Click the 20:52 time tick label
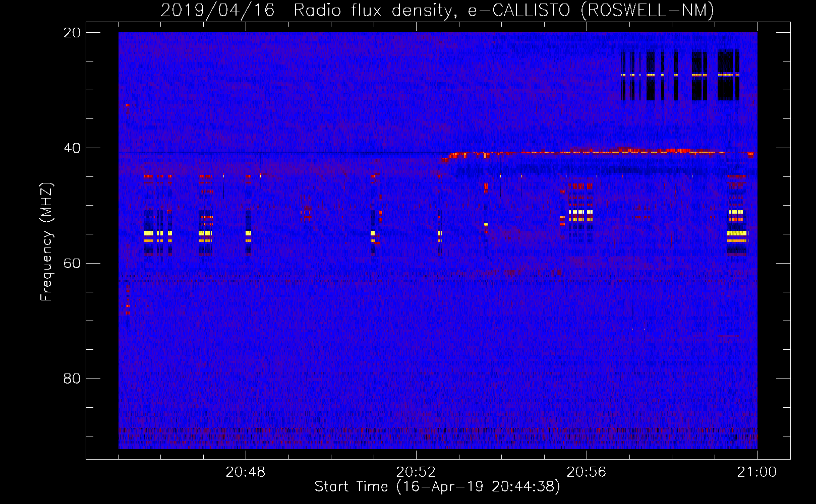This screenshot has height=504, width=816. pyautogui.click(x=416, y=472)
